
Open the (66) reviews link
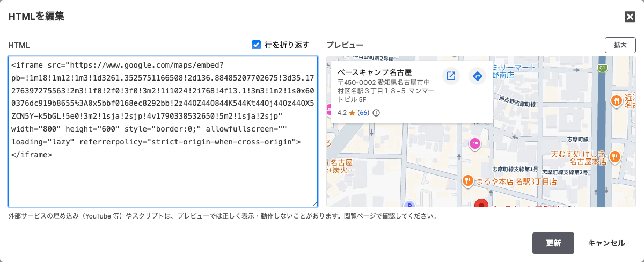coord(363,113)
